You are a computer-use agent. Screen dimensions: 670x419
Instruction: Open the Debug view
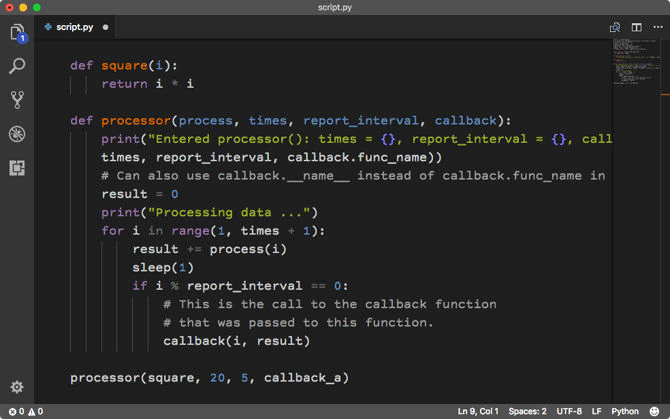17,134
